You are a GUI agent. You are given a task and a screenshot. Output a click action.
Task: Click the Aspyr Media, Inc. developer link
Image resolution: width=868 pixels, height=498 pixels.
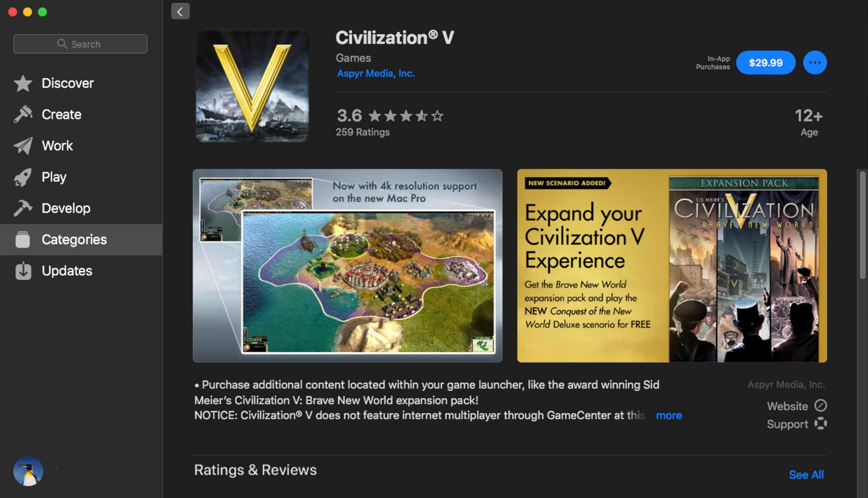[x=375, y=72]
